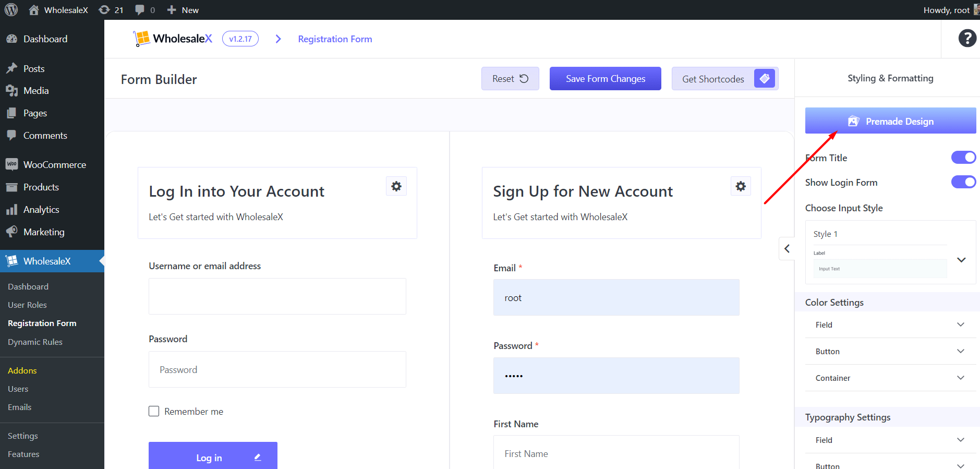Click the Email field containing root
The height and width of the screenshot is (469, 980).
click(616, 297)
